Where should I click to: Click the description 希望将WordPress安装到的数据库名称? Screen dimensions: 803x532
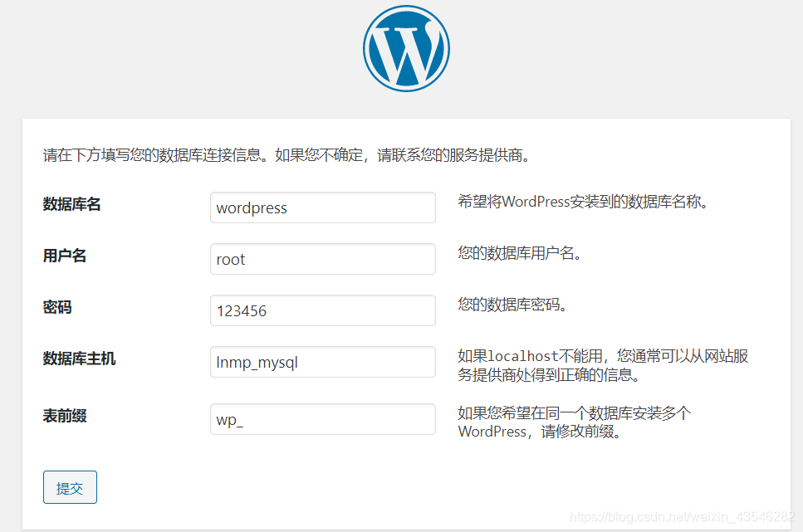click(583, 202)
